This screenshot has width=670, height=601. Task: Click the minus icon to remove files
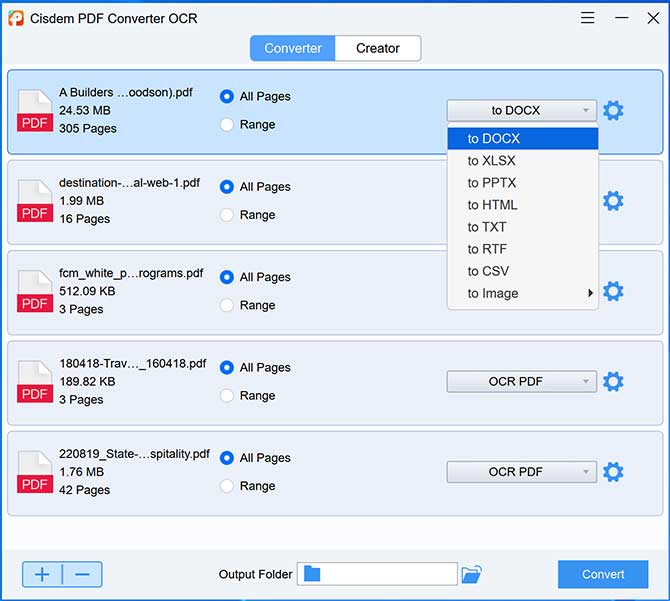(x=82, y=574)
